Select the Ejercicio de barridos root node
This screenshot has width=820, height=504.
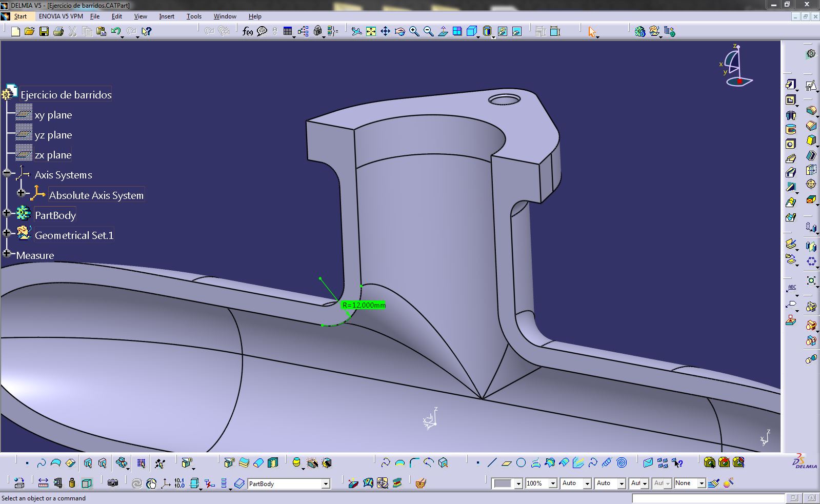66,94
